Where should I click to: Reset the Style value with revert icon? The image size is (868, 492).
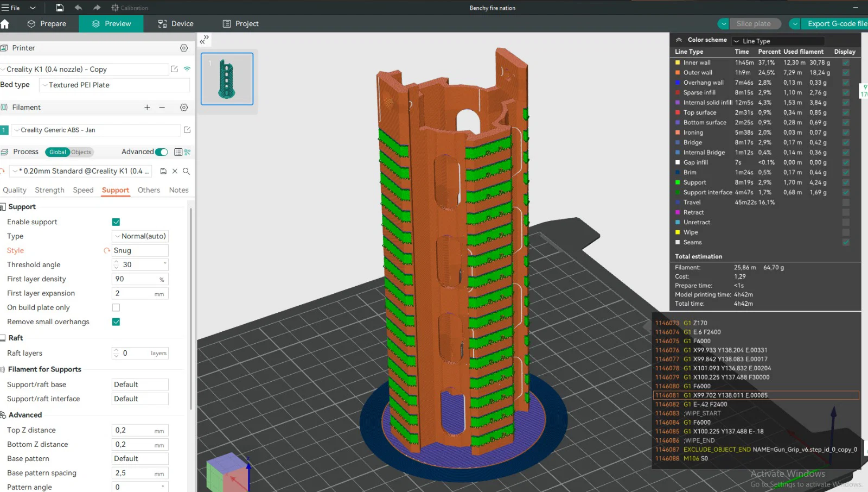tap(107, 250)
